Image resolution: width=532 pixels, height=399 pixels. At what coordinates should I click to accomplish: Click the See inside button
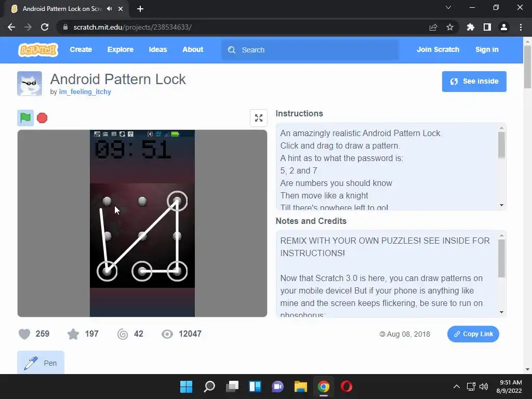(474, 82)
